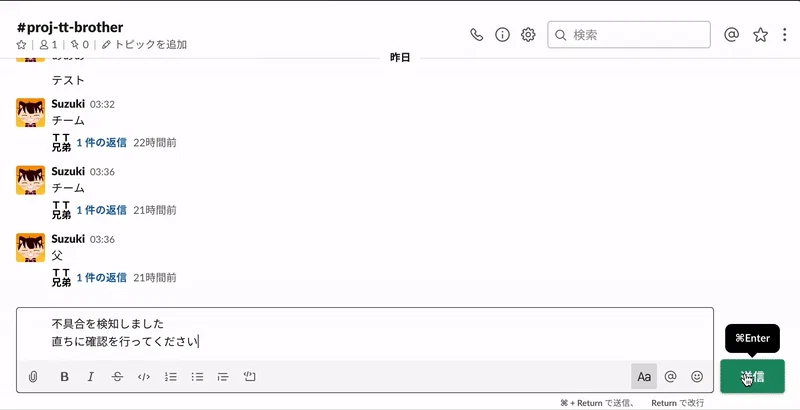Click the Suzuki name on the 03:32 message
The height and width of the screenshot is (410, 800).
(68, 104)
